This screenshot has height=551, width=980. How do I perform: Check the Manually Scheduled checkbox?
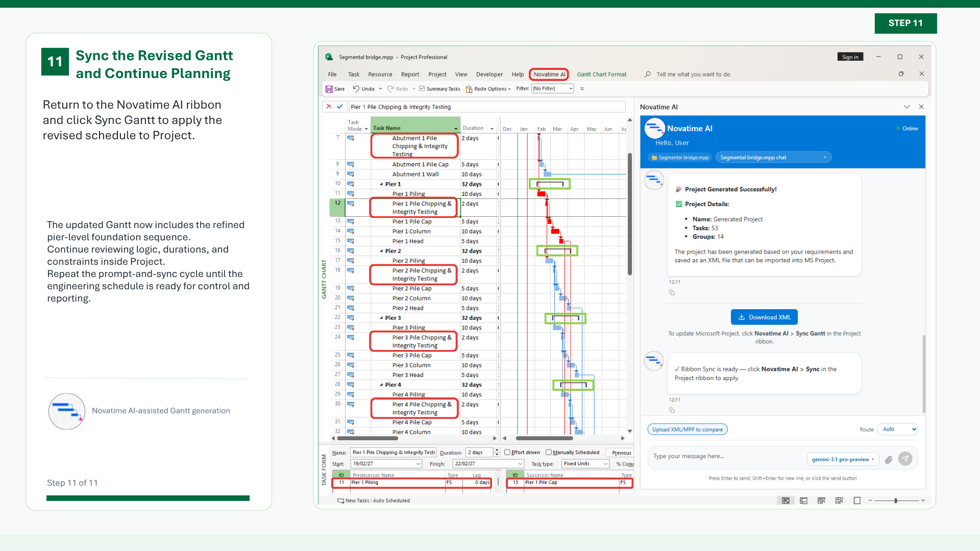[549, 453]
